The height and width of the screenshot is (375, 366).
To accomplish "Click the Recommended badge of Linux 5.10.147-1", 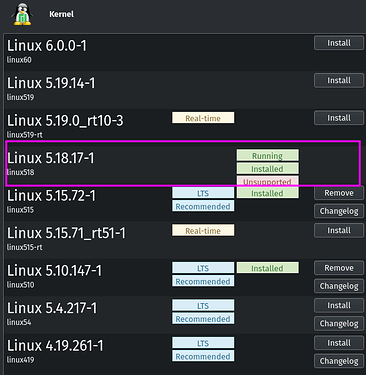I will [203, 281].
